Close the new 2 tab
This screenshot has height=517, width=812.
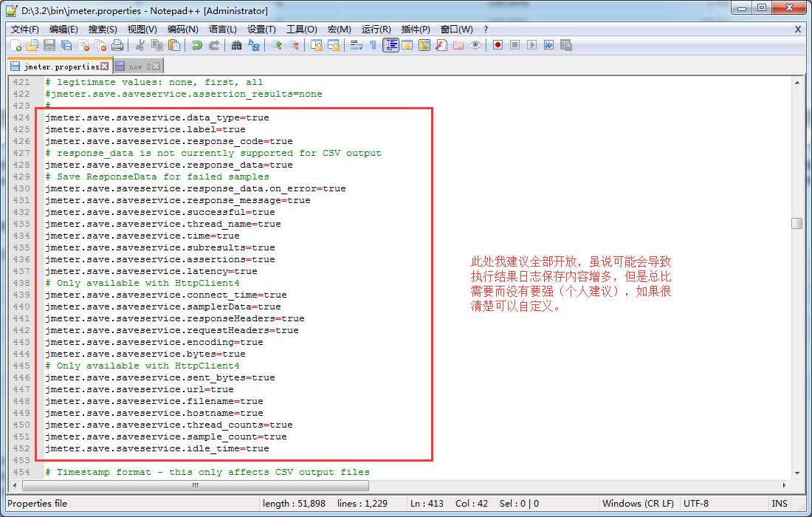(x=156, y=66)
